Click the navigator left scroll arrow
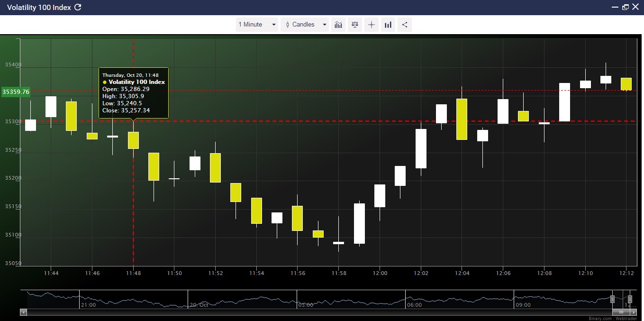 click(24, 312)
